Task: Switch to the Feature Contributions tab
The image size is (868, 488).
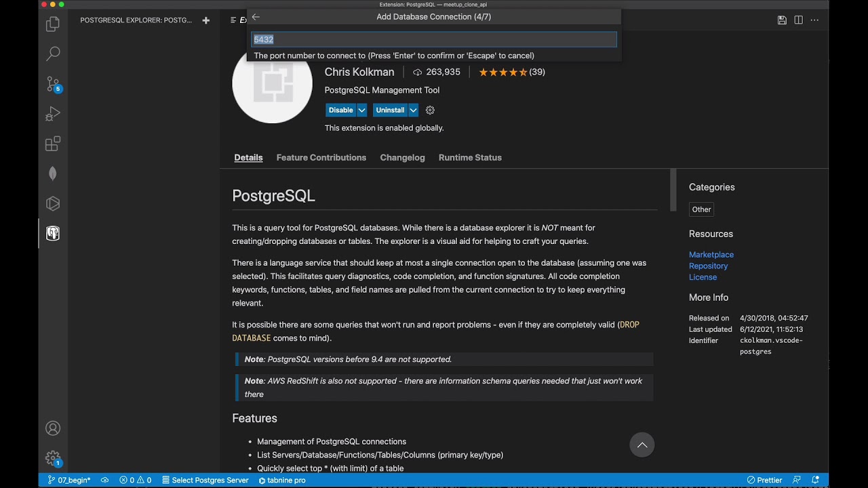Action: [321, 157]
